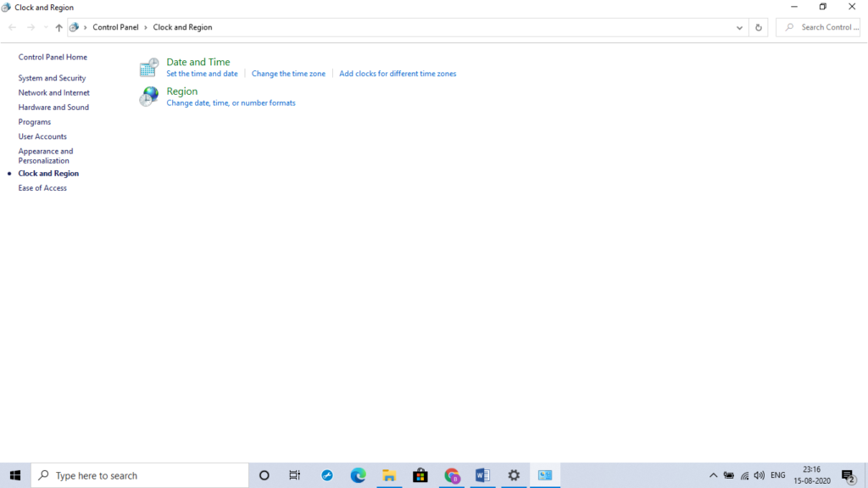Image resolution: width=868 pixels, height=488 pixels.
Task: Go to System and Security category
Action: pos(52,78)
